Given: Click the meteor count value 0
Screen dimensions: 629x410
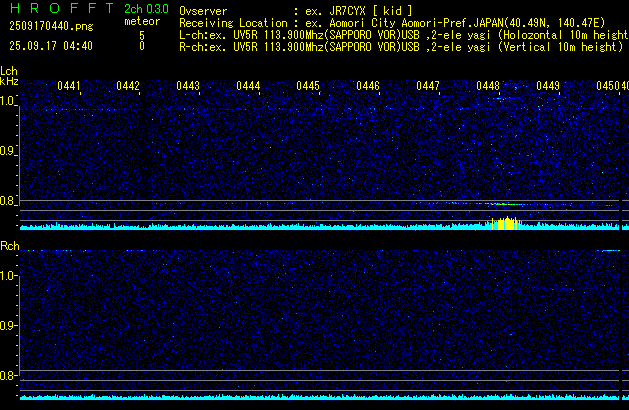Looking at the screenshot, I should (142, 46).
